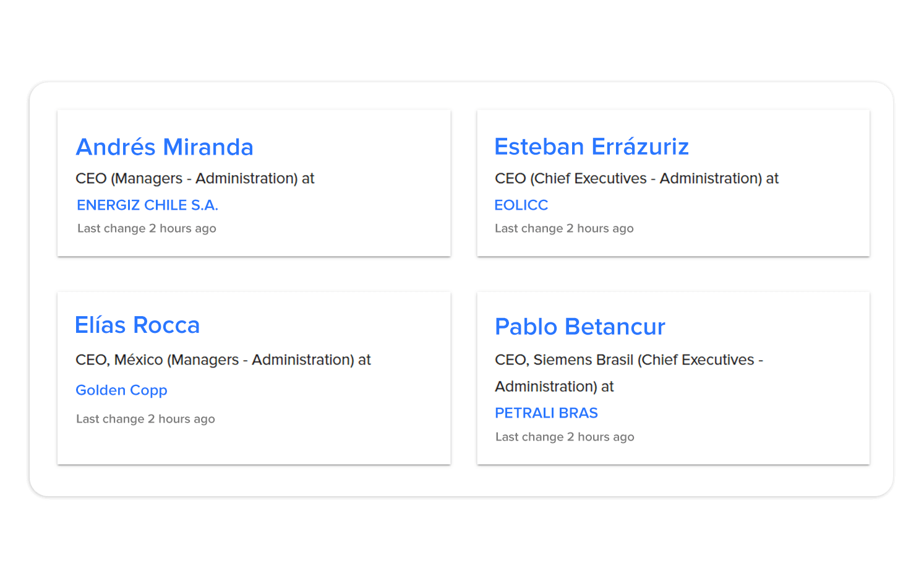
Task: Click the last change timestamp under Elías Rocca
Action: pyautogui.click(x=145, y=419)
